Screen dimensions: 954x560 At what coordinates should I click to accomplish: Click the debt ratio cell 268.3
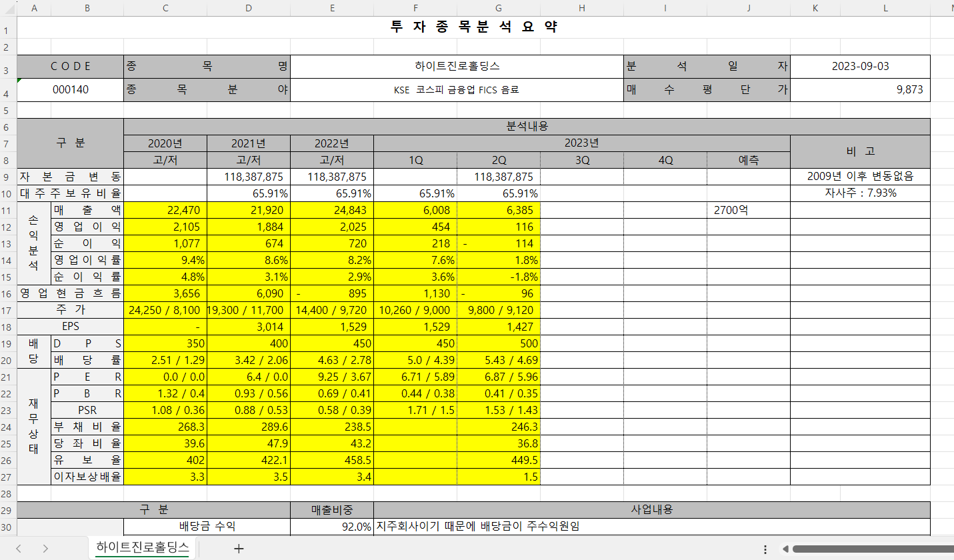[x=165, y=427]
